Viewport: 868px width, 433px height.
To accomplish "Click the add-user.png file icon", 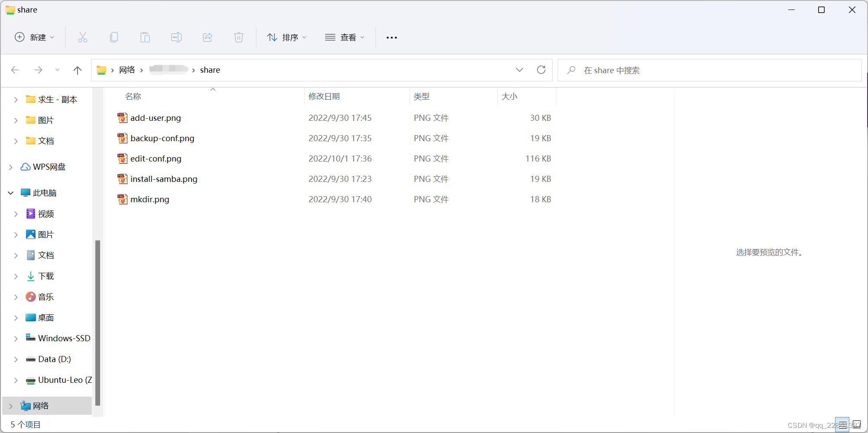I will (123, 118).
